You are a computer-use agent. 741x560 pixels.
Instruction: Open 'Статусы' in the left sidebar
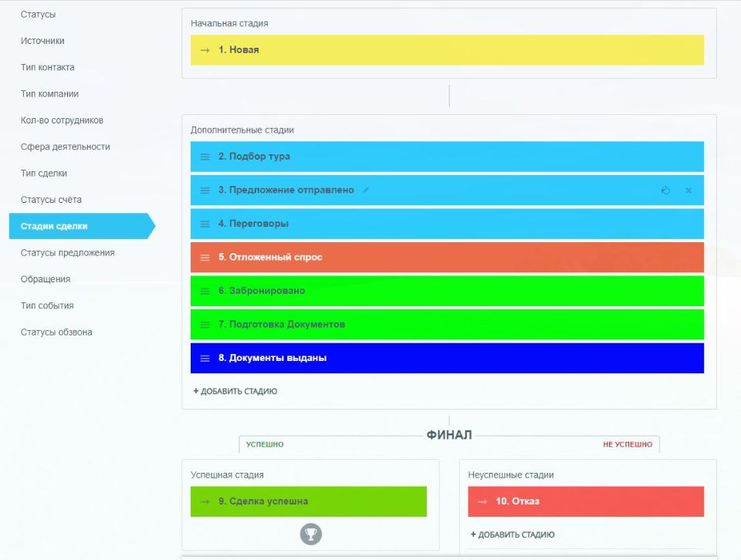[x=38, y=15]
